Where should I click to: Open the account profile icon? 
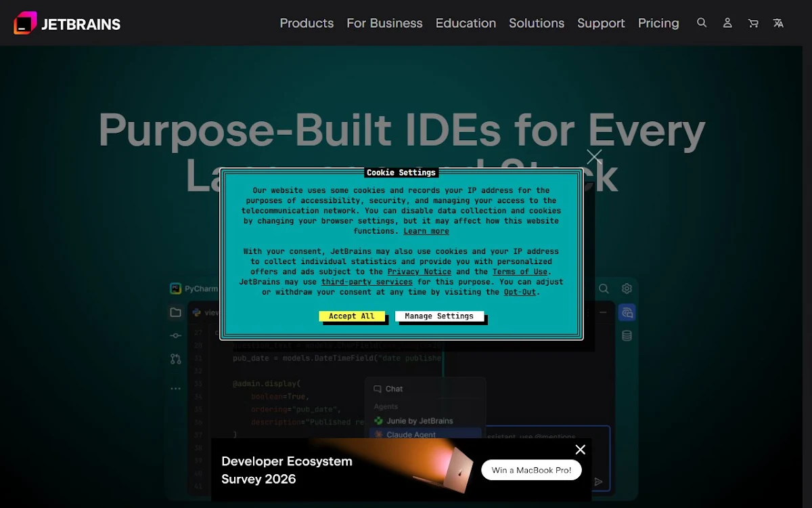click(727, 23)
